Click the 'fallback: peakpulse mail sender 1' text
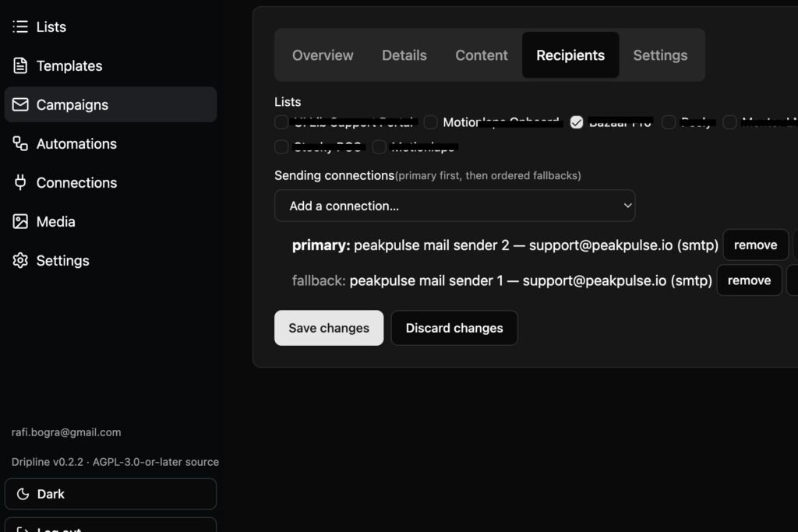The width and height of the screenshot is (798, 532). pyautogui.click(x=397, y=280)
